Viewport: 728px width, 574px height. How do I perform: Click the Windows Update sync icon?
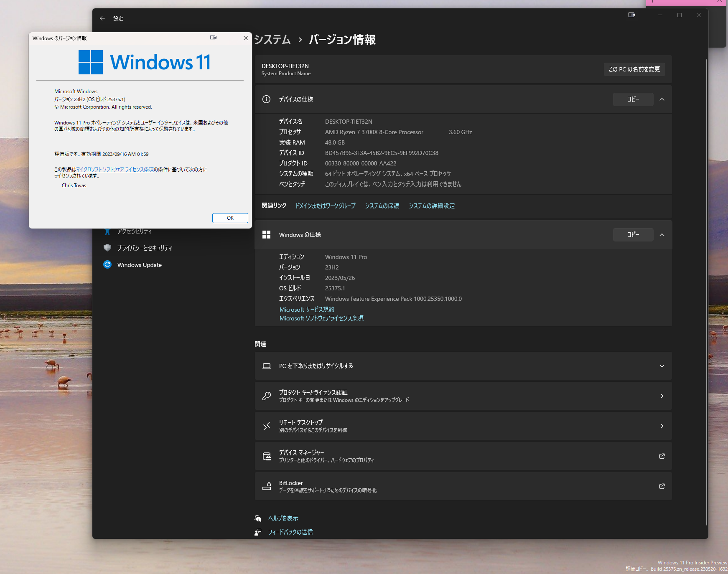[x=107, y=265]
